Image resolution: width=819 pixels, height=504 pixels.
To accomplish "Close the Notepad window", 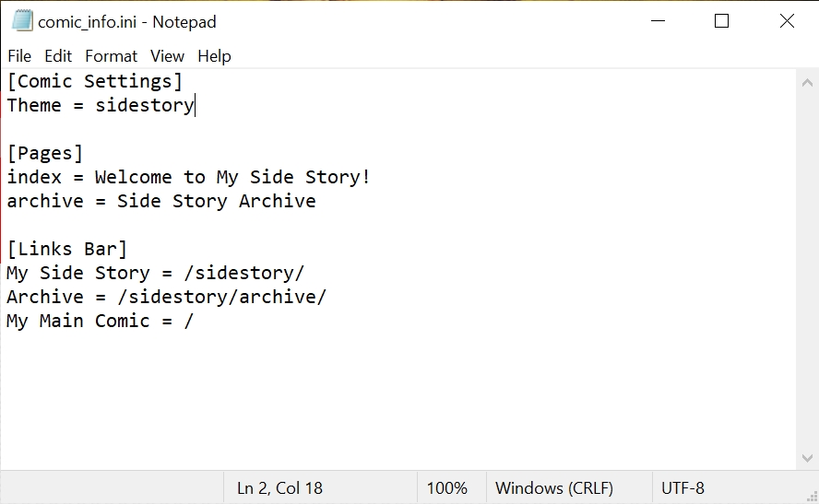I will coord(787,21).
